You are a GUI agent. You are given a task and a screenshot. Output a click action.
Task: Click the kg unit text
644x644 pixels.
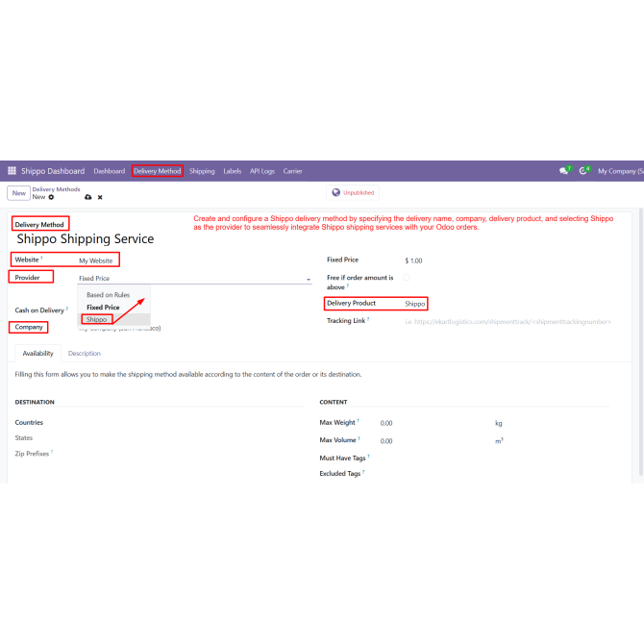pos(498,424)
